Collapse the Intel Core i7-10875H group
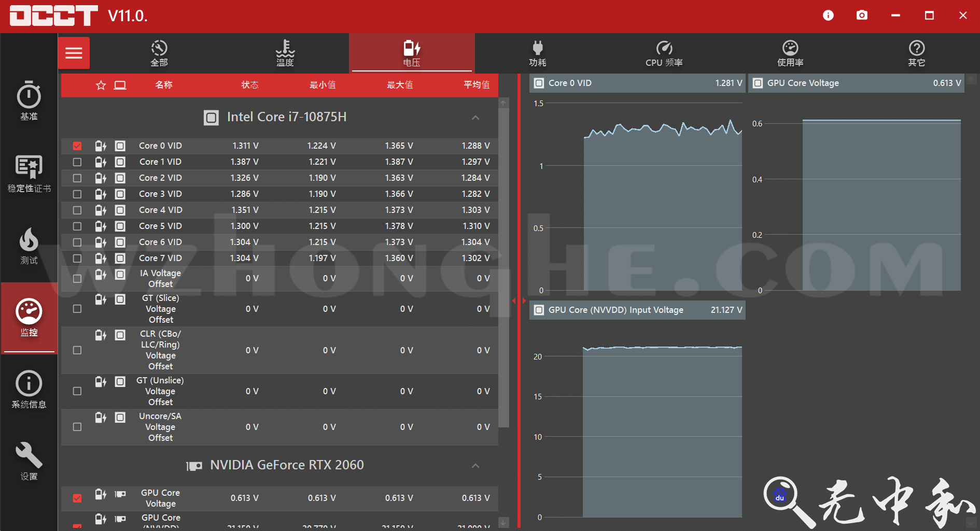The height and width of the screenshot is (531, 980). pyautogui.click(x=475, y=118)
